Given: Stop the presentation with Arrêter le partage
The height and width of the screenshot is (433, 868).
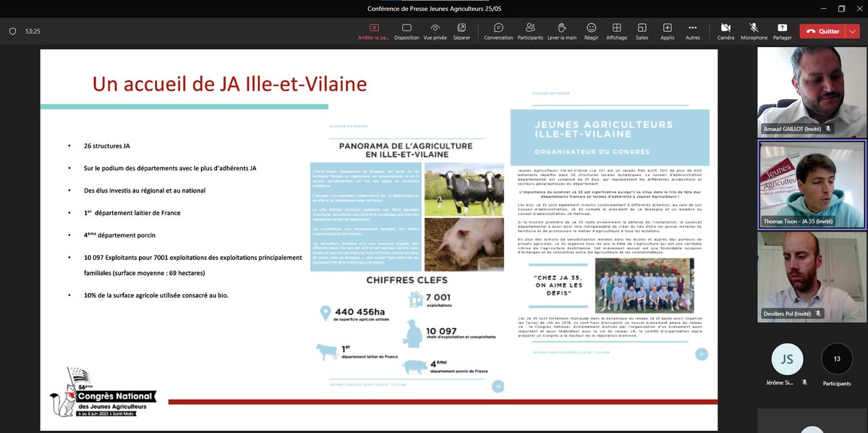Looking at the screenshot, I should click(374, 31).
